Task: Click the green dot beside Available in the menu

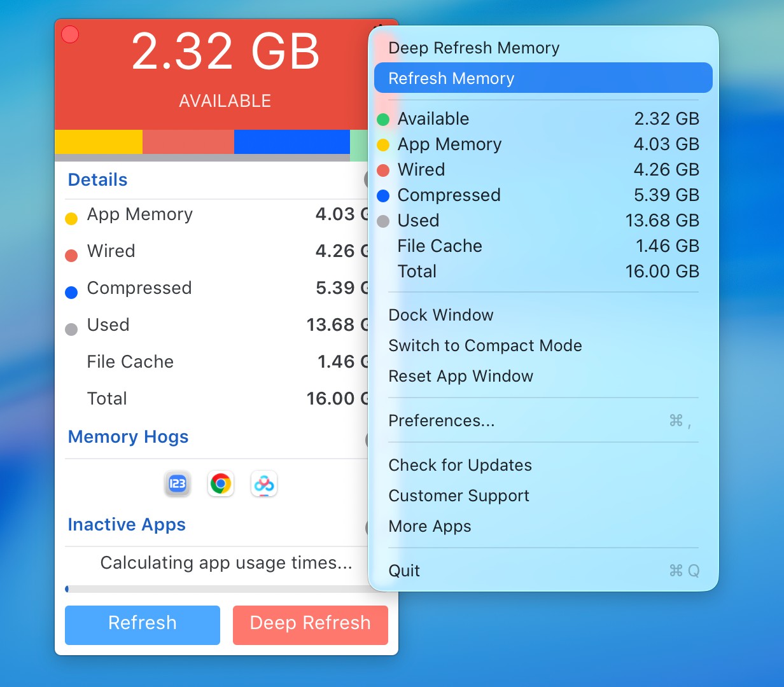Action: (383, 120)
